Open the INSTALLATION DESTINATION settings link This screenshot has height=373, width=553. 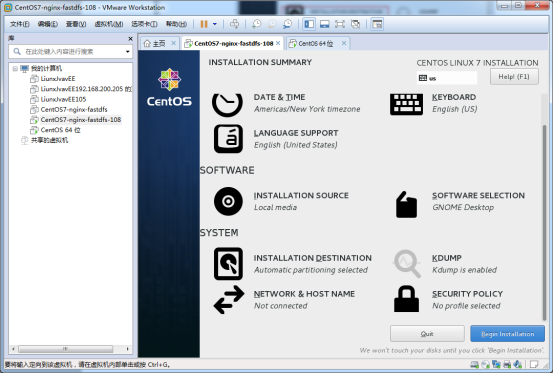(x=312, y=258)
